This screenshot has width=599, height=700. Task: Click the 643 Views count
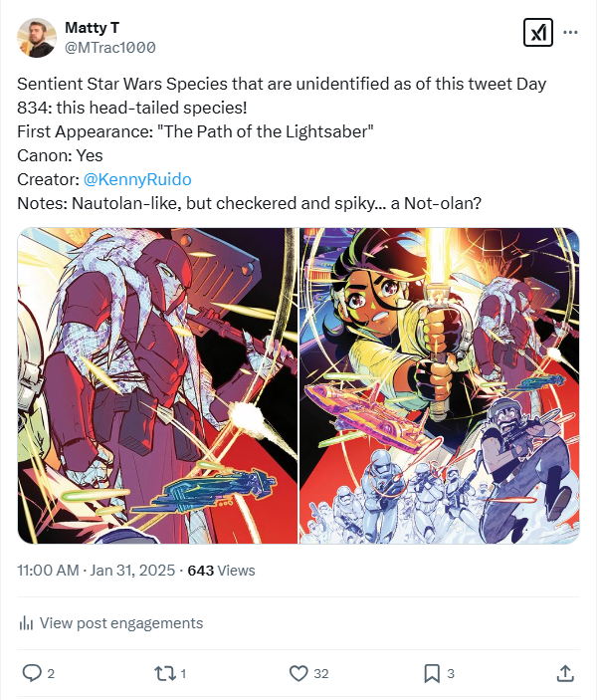[x=221, y=571]
